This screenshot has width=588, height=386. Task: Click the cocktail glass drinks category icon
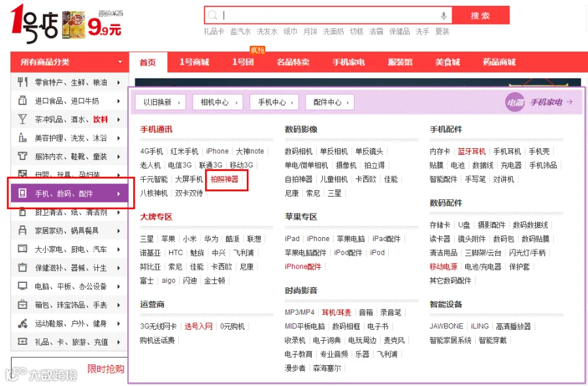tap(22, 119)
